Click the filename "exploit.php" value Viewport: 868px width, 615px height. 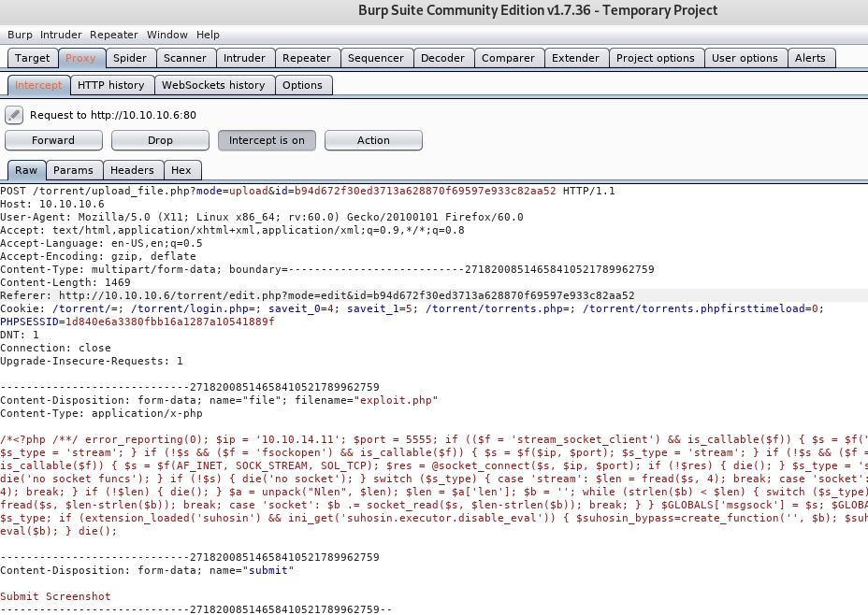[x=396, y=400]
